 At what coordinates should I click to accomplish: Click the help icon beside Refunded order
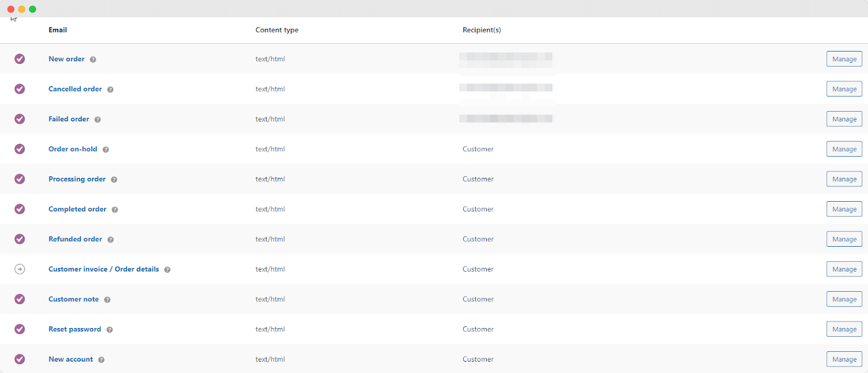pyautogui.click(x=111, y=240)
